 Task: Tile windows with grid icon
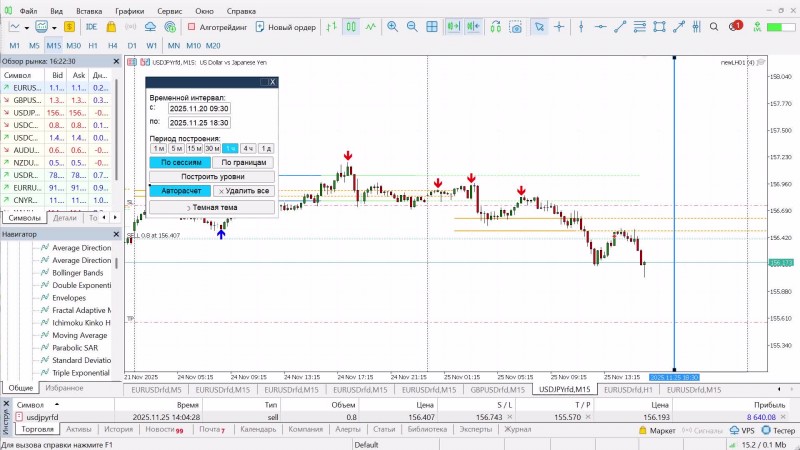[432, 27]
